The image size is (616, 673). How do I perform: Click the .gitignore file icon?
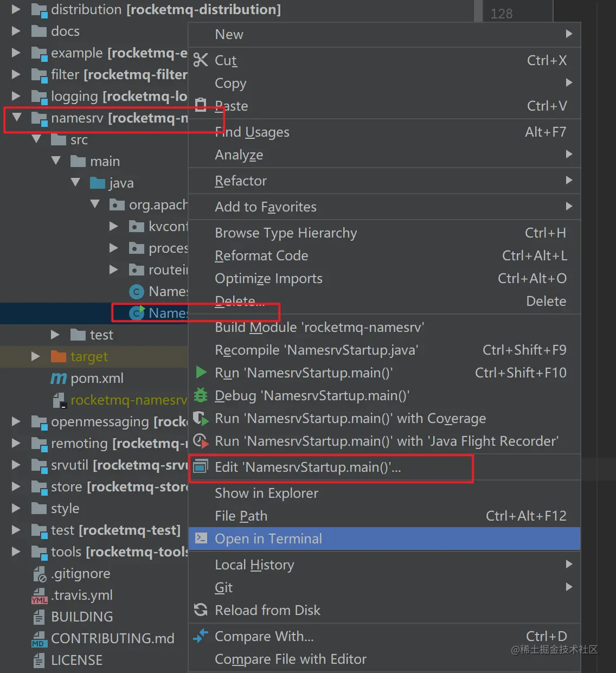39,574
